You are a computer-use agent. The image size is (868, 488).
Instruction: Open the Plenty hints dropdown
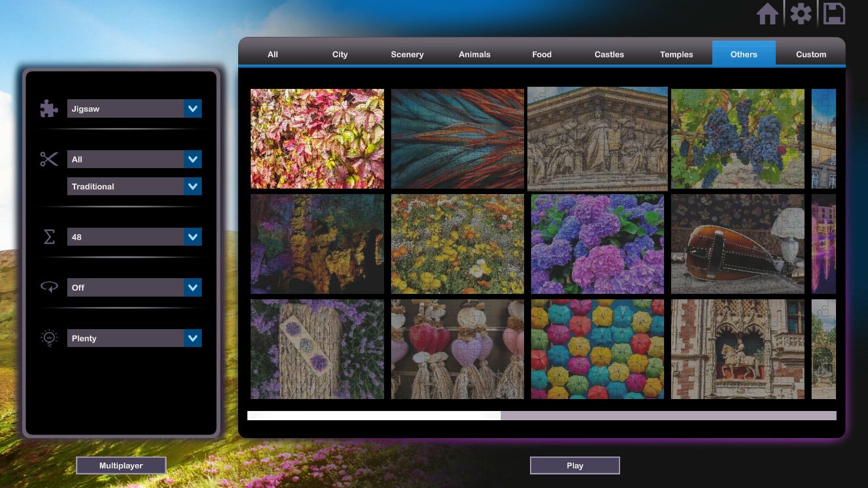click(x=134, y=338)
